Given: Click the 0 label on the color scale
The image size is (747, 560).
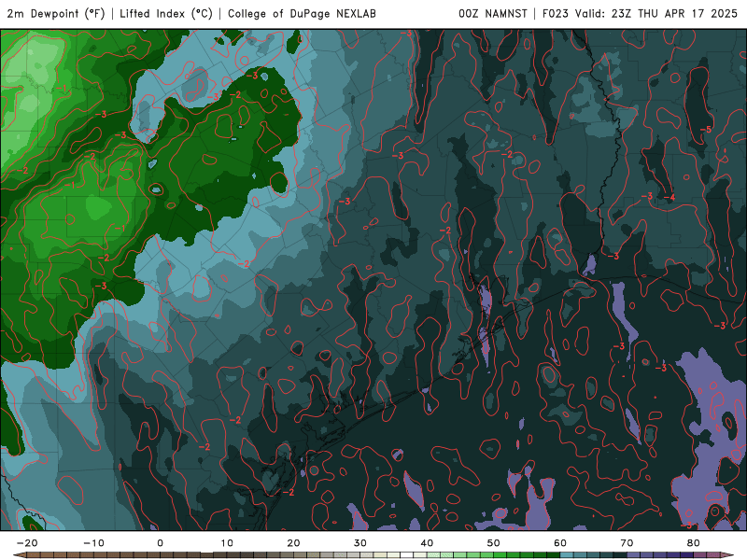Looking at the screenshot, I should [160, 543].
